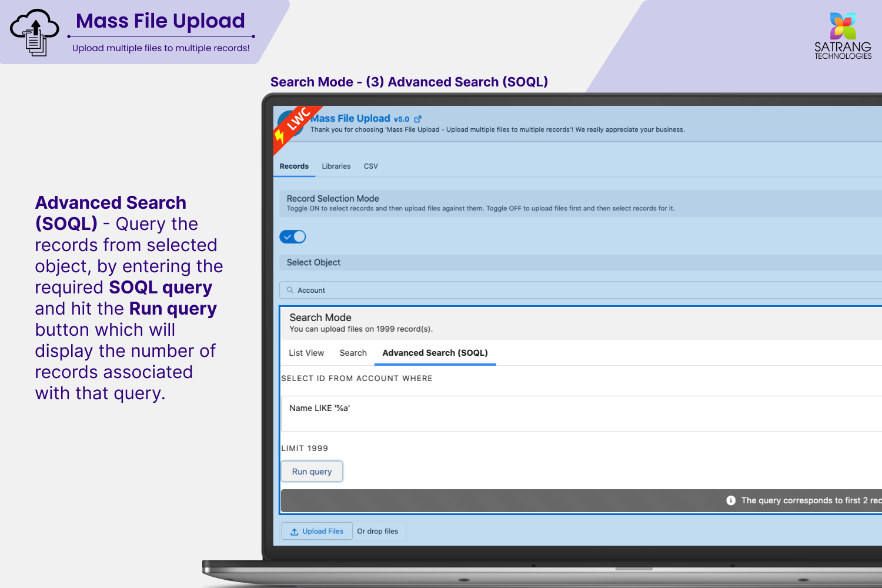Click the Satrang Technologies logo

point(843,35)
